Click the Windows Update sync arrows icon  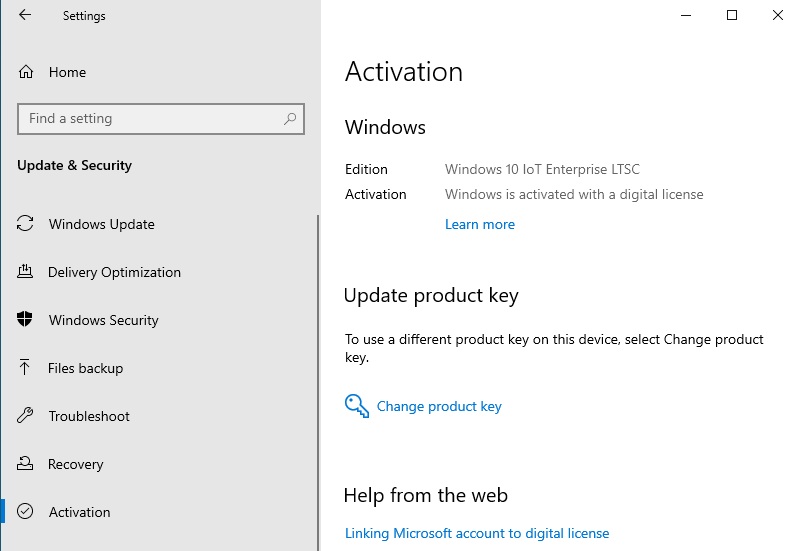(26, 224)
